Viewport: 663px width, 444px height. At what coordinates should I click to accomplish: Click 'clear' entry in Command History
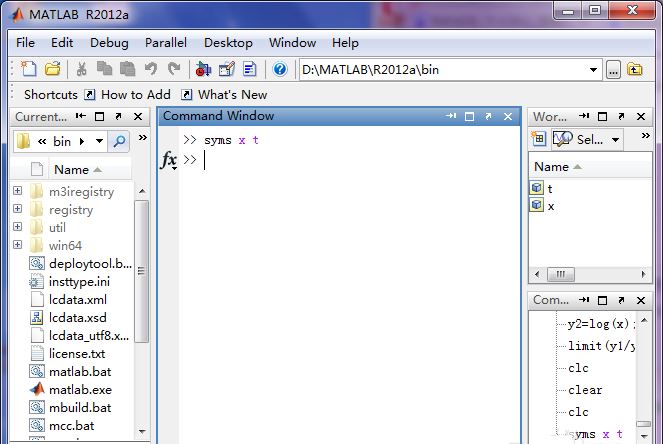[585, 390]
